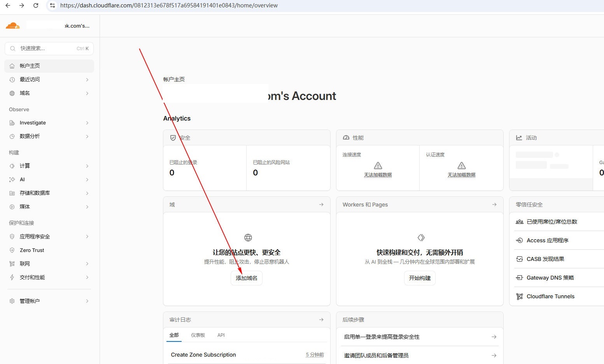Expand the Investigate sidebar chevron
This screenshot has height=364, width=604.
pos(87,123)
